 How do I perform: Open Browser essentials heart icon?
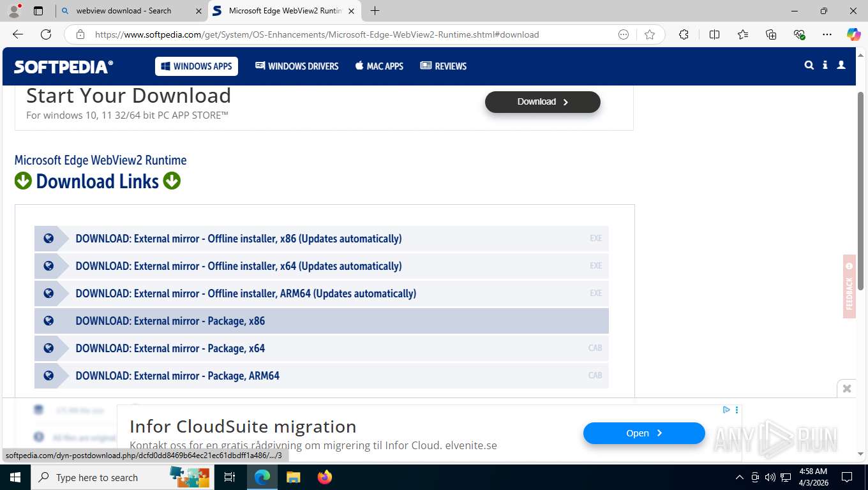pos(799,34)
